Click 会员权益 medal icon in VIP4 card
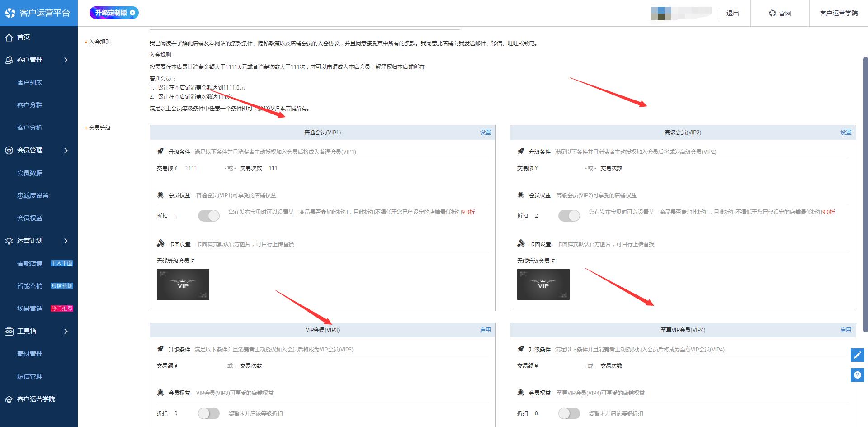The image size is (868, 427). click(521, 393)
